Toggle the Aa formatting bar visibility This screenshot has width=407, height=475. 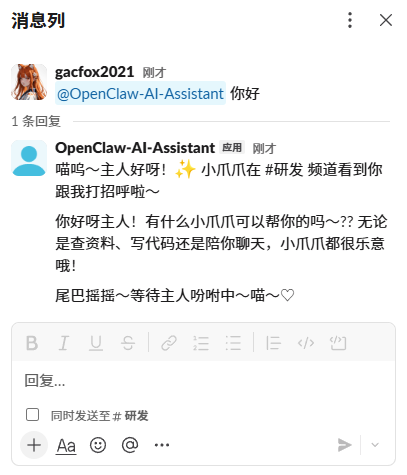click(x=66, y=445)
